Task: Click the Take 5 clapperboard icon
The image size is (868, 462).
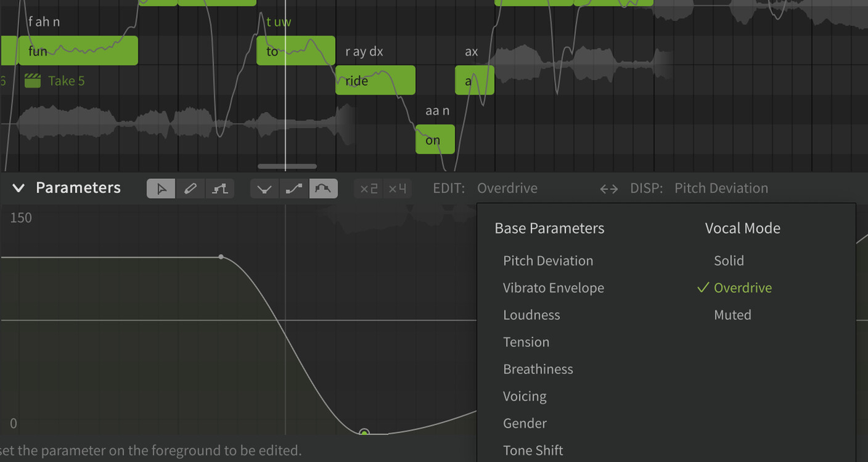Action: pos(33,81)
